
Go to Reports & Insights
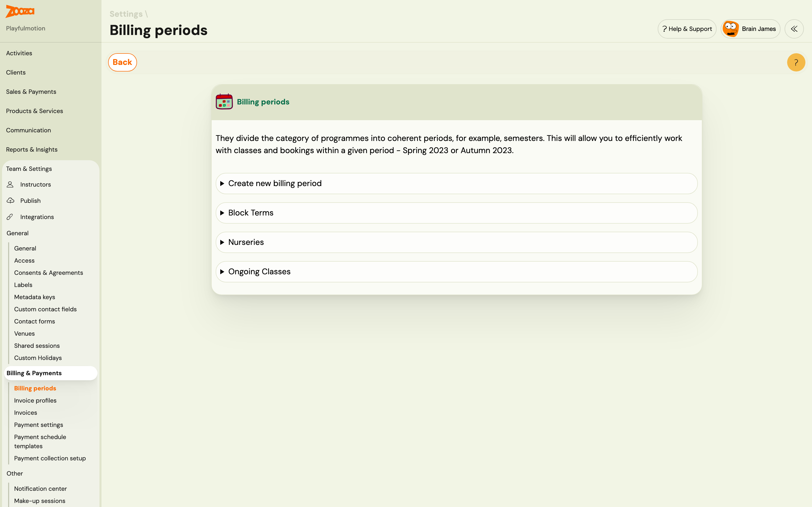tap(32, 150)
